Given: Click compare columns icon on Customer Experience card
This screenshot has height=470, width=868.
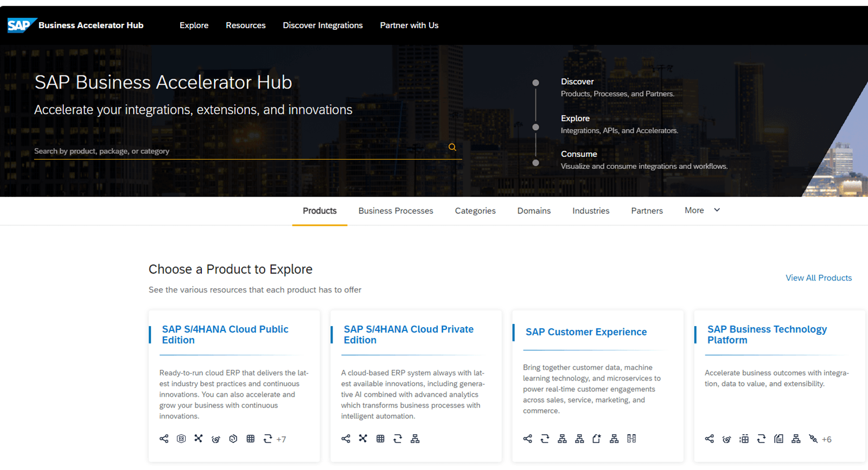Looking at the screenshot, I should pyautogui.click(x=631, y=439).
